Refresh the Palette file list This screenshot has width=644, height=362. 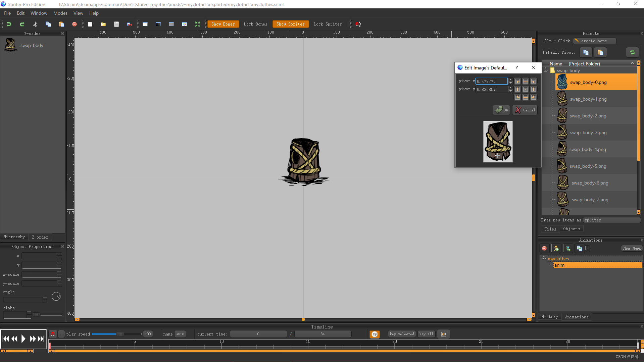pos(632,52)
